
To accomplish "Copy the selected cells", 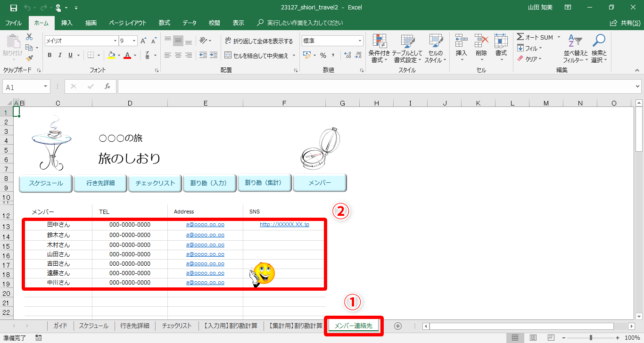I will 29,48.
